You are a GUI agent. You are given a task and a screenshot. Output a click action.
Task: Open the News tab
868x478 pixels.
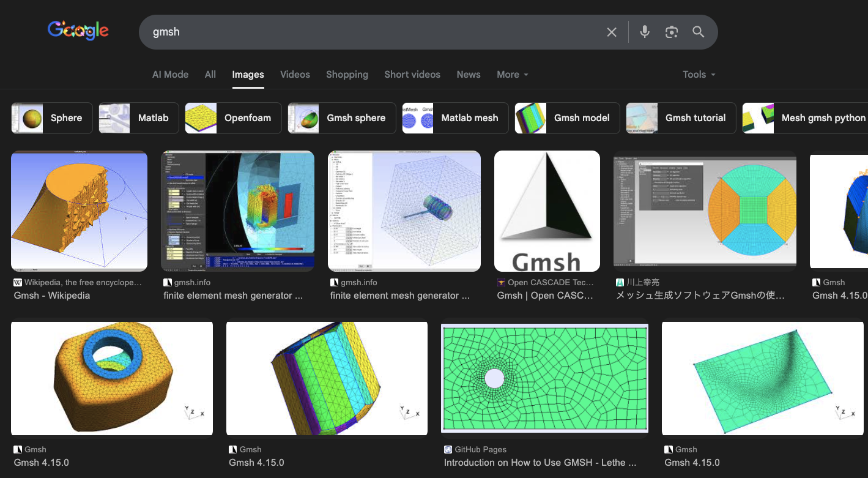[x=469, y=75]
